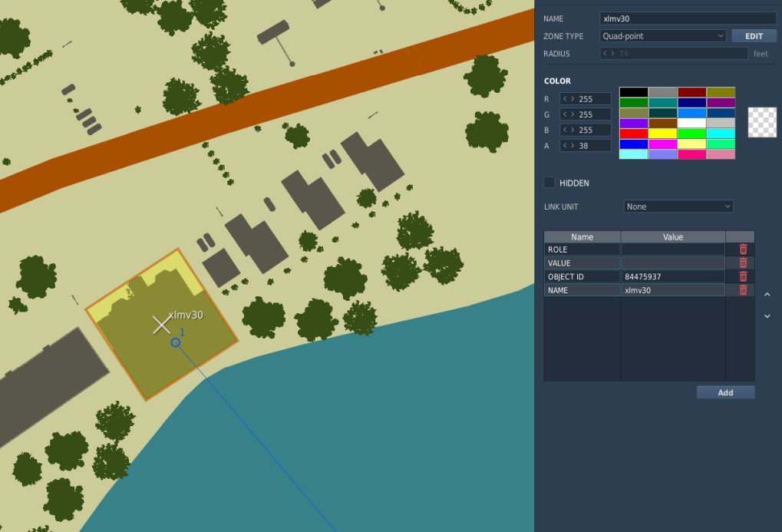Open the ZONE TYPE Quad-point dropdown
782x532 pixels.
pos(663,36)
